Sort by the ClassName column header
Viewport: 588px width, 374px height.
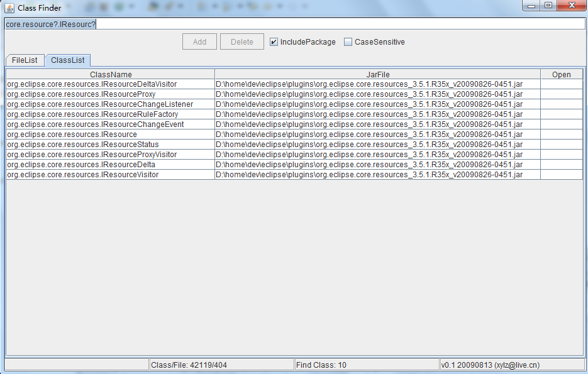(x=111, y=74)
